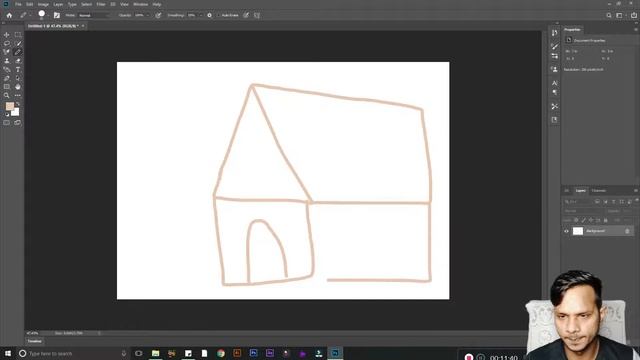Select the Lasso tool

tap(7, 43)
